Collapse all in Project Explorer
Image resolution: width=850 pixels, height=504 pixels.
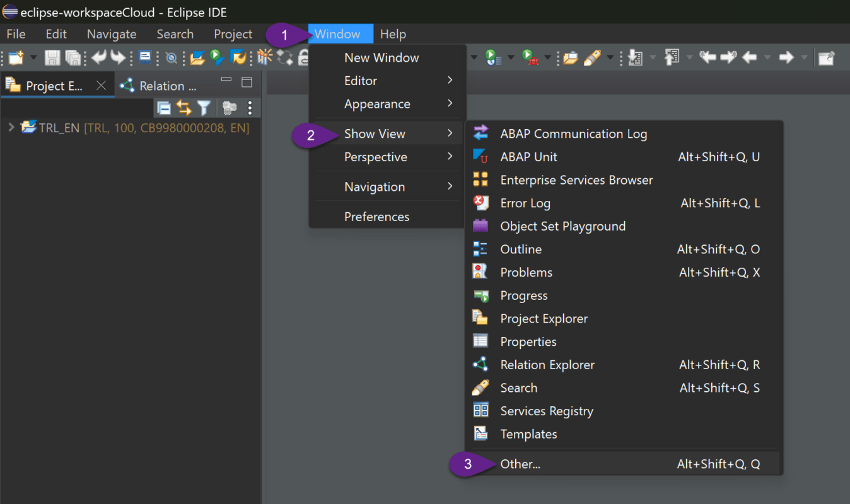tap(164, 108)
